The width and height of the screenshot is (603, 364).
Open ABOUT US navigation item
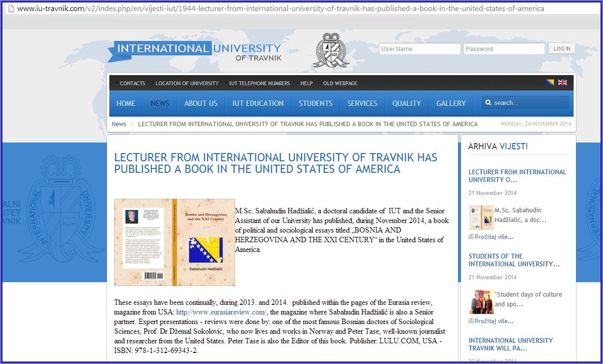pyautogui.click(x=201, y=104)
